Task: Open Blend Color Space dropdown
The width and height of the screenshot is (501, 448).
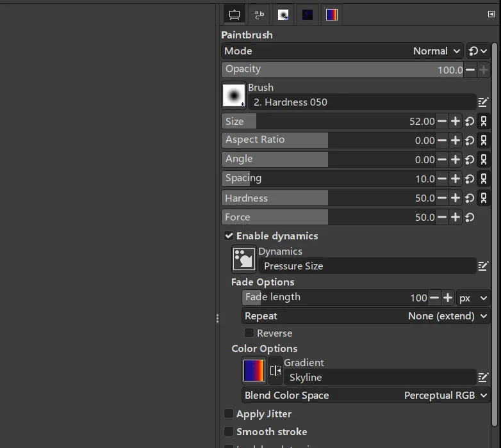Action: (366, 396)
